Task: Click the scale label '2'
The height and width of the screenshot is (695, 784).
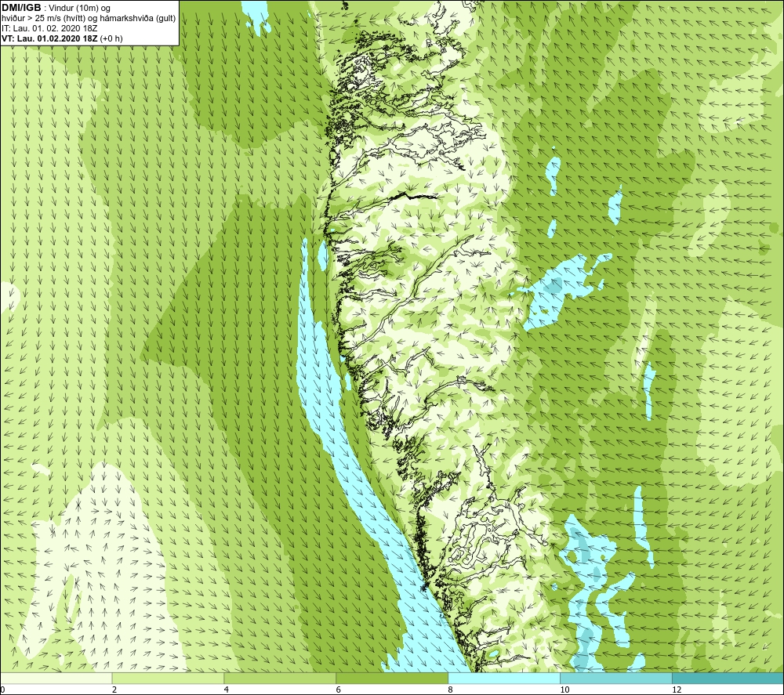Action: tap(114, 690)
